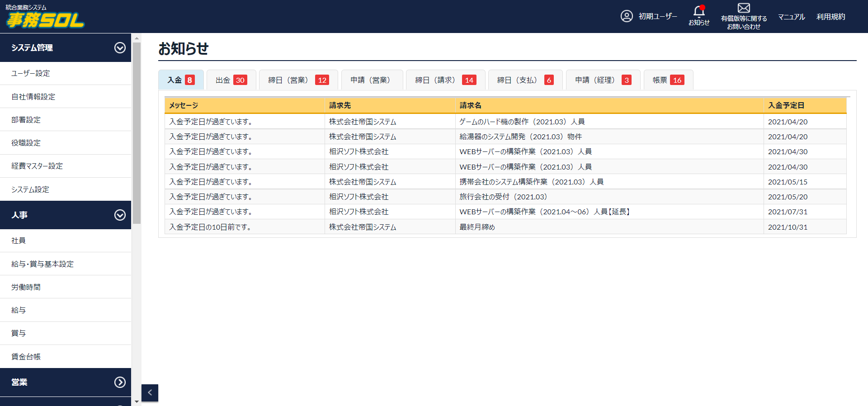Click the 事務SOL logo
This screenshot has width=868, height=406.
pyautogui.click(x=45, y=19)
